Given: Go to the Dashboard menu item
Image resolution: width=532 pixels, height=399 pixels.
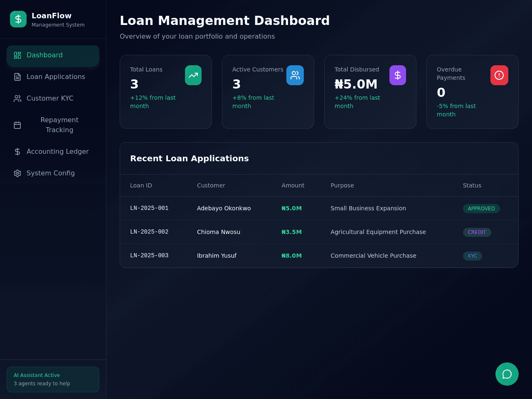Looking at the screenshot, I should (x=53, y=55).
